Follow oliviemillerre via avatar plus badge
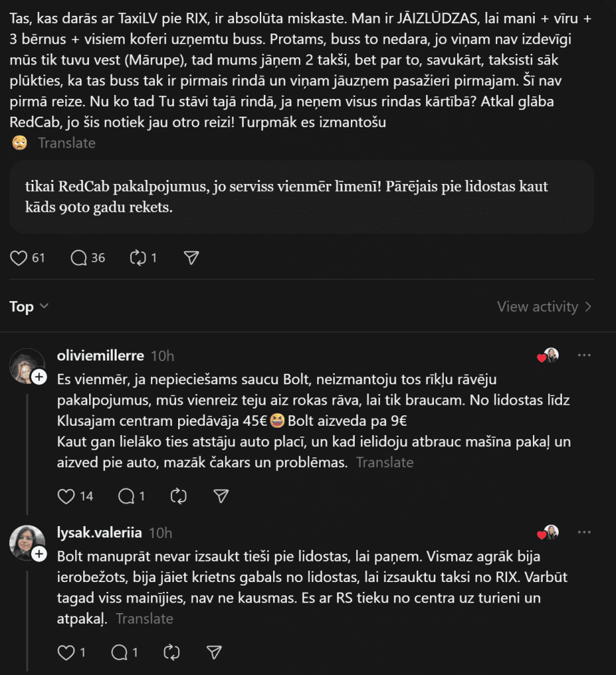Screen dimensions: 616x675 coord(39,377)
